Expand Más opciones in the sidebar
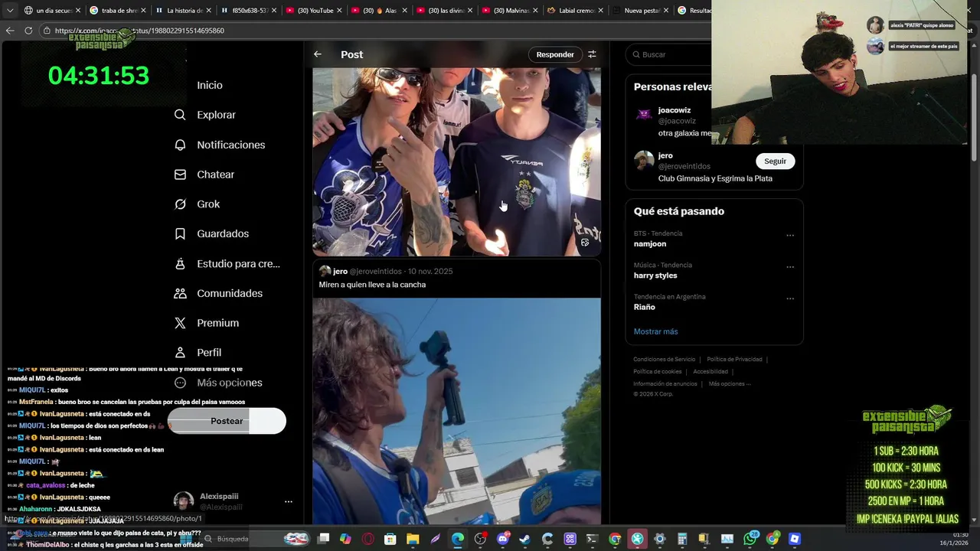This screenshot has height=551, width=980. (218, 383)
